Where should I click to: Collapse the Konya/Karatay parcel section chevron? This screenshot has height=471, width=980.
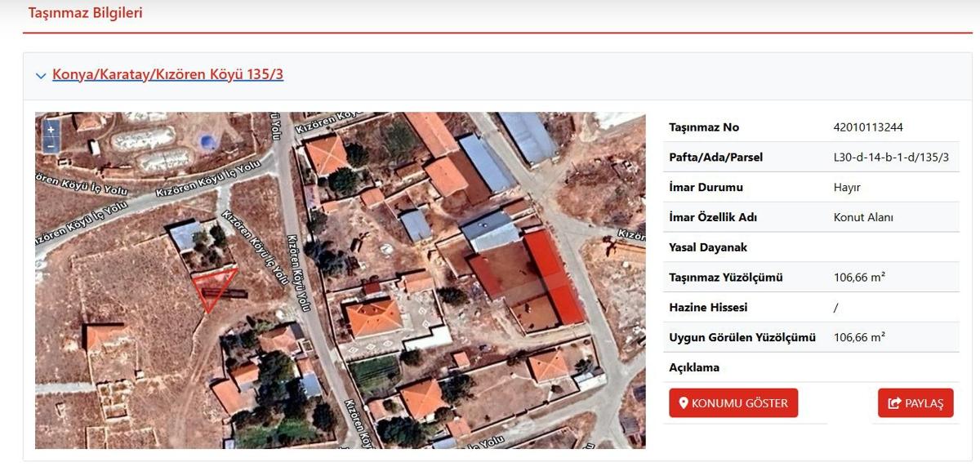(41, 76)
